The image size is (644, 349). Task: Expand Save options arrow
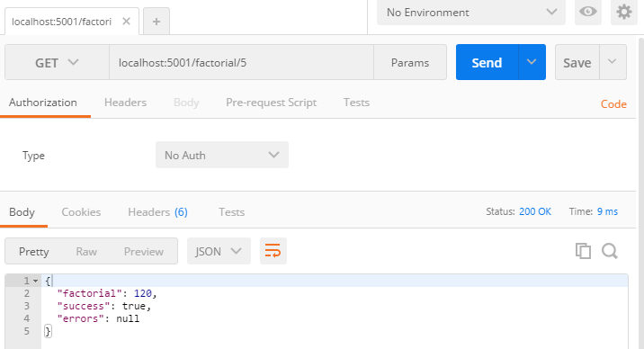(x=613, y=62)
